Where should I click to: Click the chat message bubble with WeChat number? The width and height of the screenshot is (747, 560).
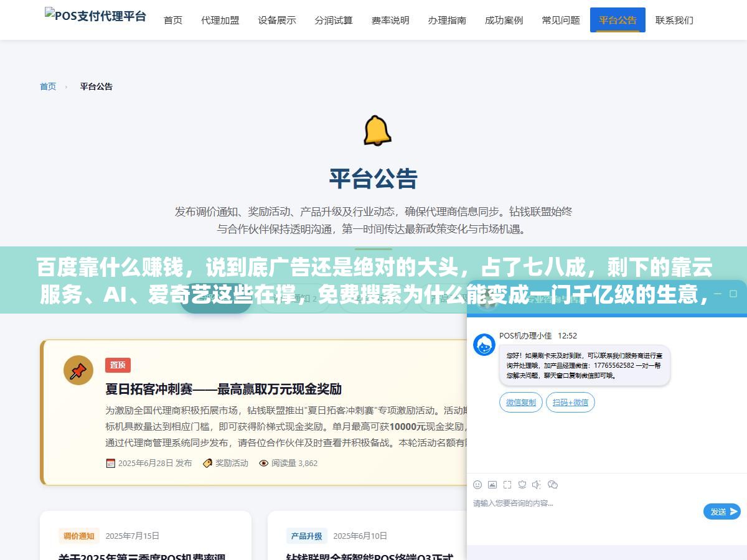(585, 365)
